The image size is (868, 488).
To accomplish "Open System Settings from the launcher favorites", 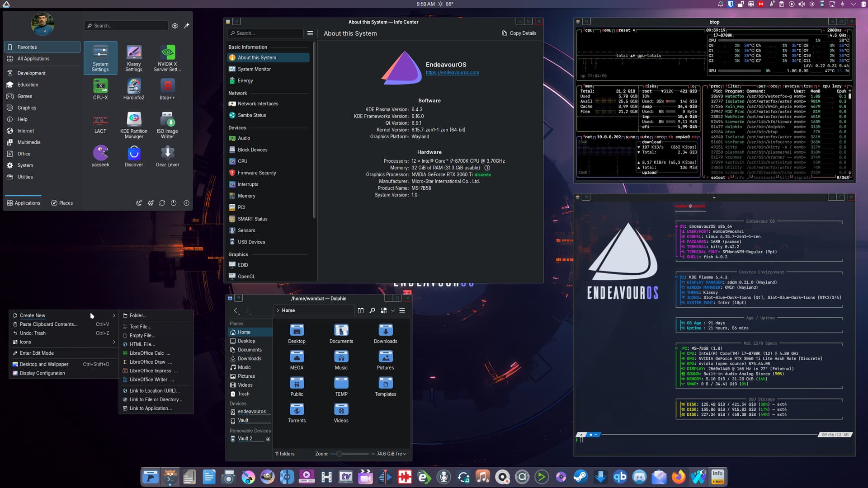I will tap(100, 58).
